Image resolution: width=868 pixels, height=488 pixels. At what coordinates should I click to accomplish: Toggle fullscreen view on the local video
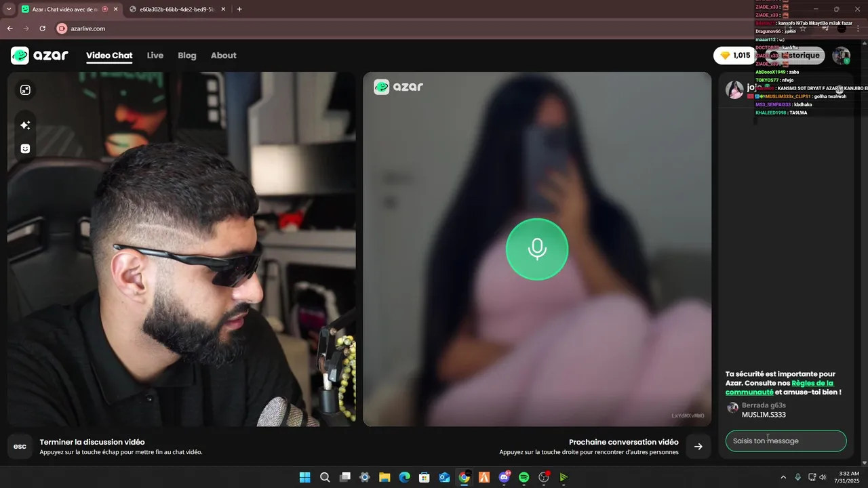[25, 90]
